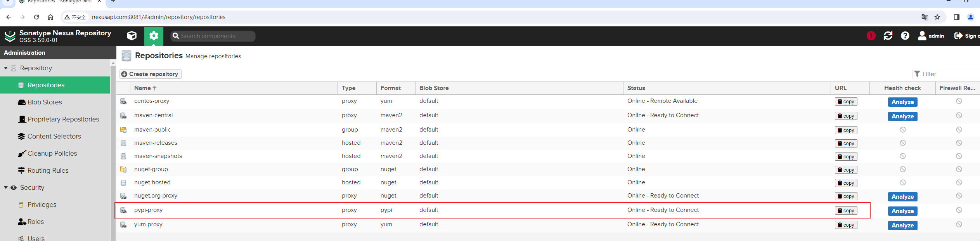Copy URL for centos-proxy

coord(846,102)
